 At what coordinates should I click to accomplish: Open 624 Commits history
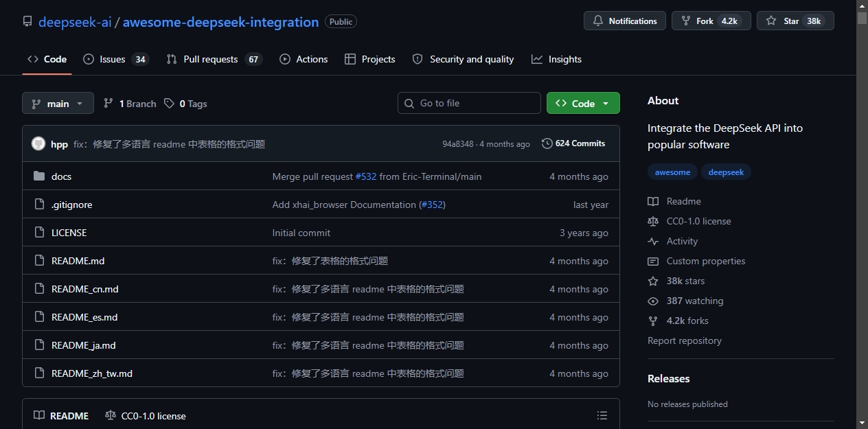(573, 143)
